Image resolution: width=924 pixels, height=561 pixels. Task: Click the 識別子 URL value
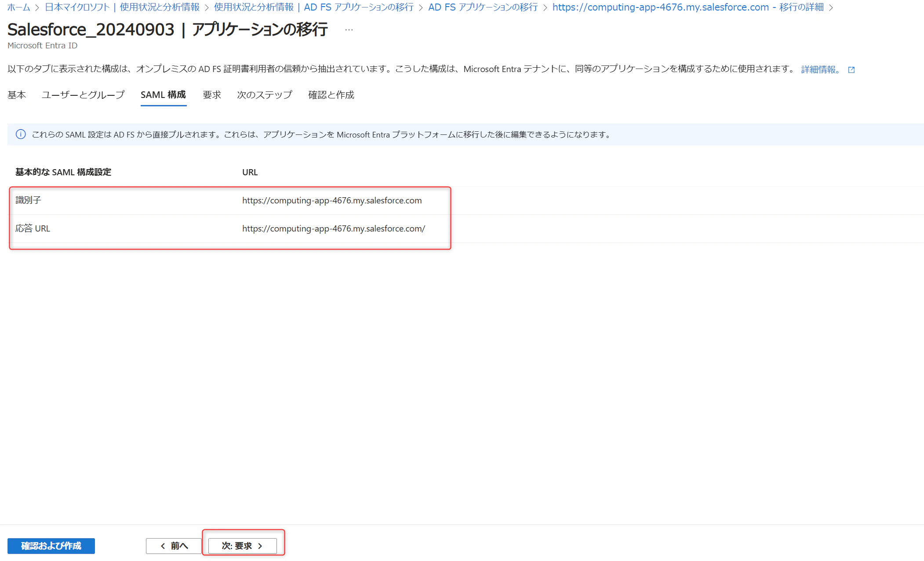tap(331, 200)
